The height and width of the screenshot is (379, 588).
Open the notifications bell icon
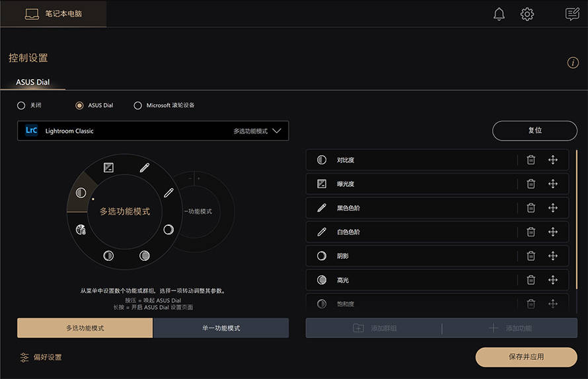(499, 14)
